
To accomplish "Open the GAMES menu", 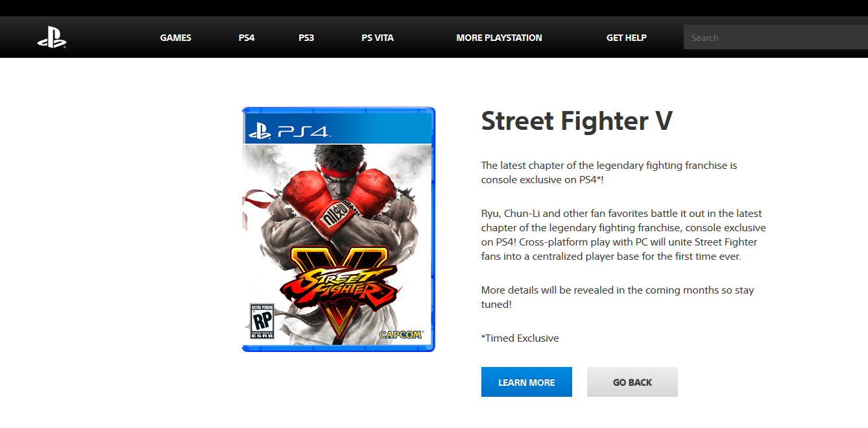I will point(176,38).
